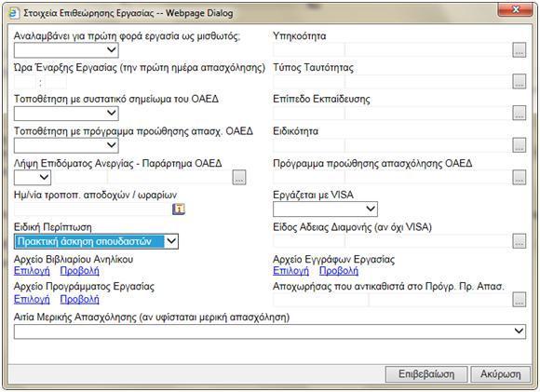Click Επιλογή link under Αρχείο Βιβλιαρίου Ανηλίκου

[x=32, y=271]
